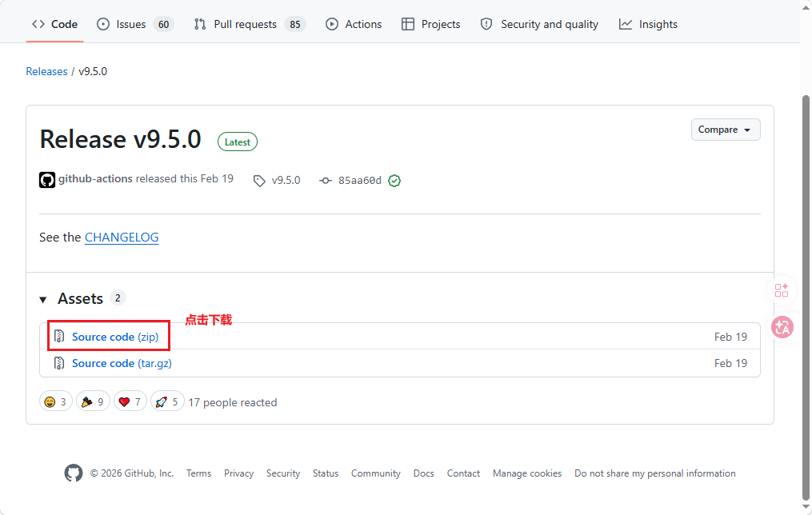Image resolution: width=812 pixels, height=515 pixels.
Task: Click the GitHub logo in footer
Action: coord(74,473)
